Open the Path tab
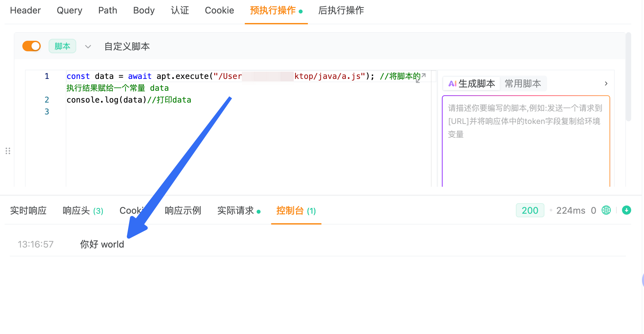The image size is (644, 334). pos(108,11)
